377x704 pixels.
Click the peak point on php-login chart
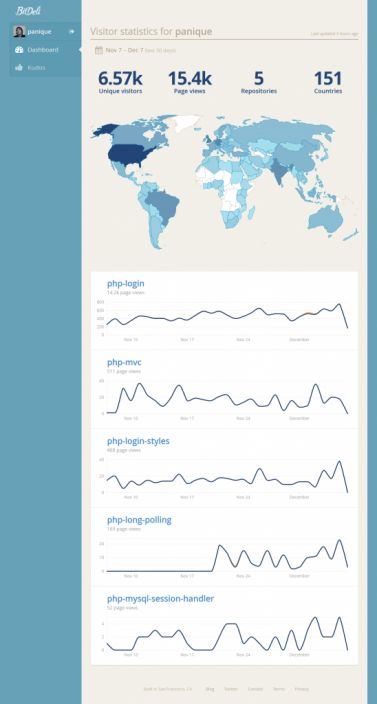coord(339,304)
